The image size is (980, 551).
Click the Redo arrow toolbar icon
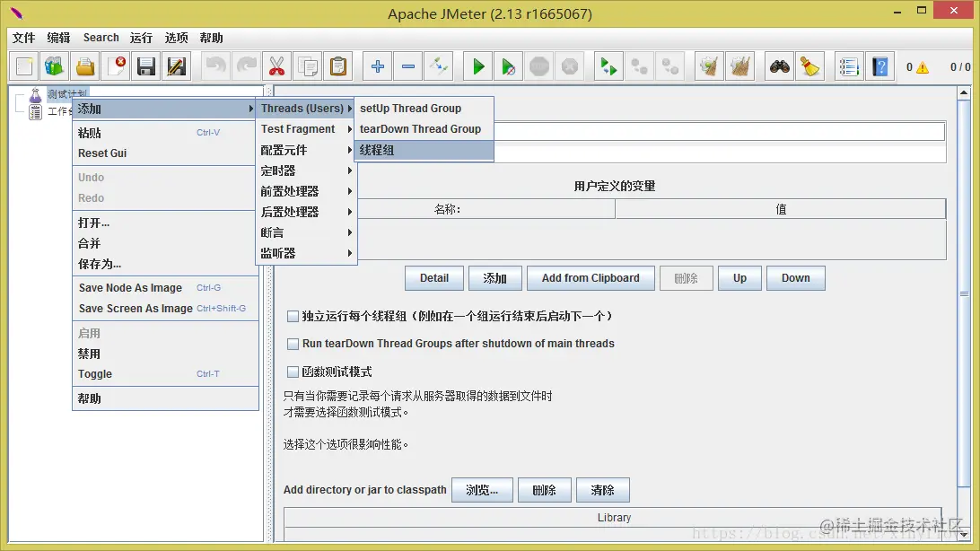click(x=246, y=66)
